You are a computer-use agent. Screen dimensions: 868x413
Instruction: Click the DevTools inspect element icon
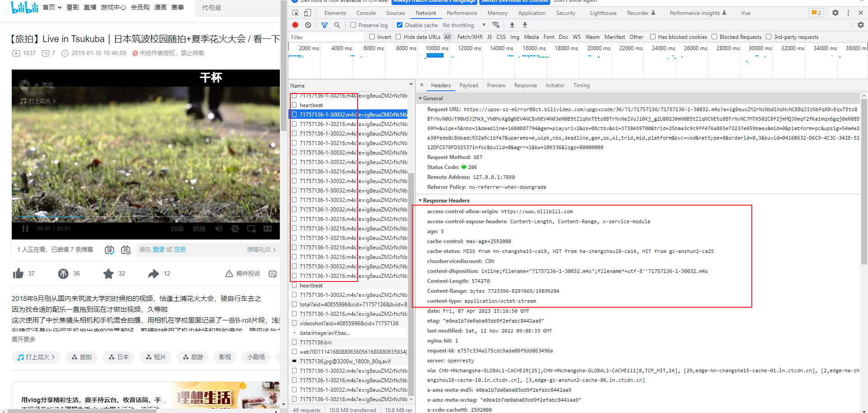click(x=295, y=13)
